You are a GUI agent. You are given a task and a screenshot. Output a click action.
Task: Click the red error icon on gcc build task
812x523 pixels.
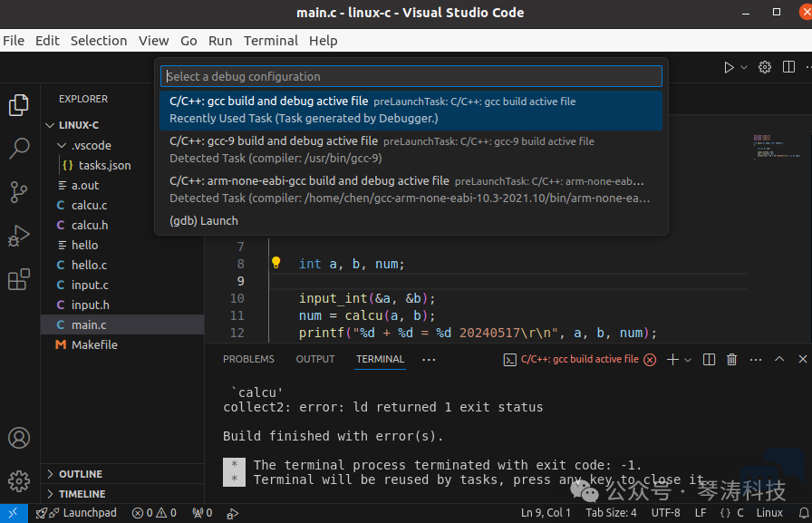(x=650, y=360)
